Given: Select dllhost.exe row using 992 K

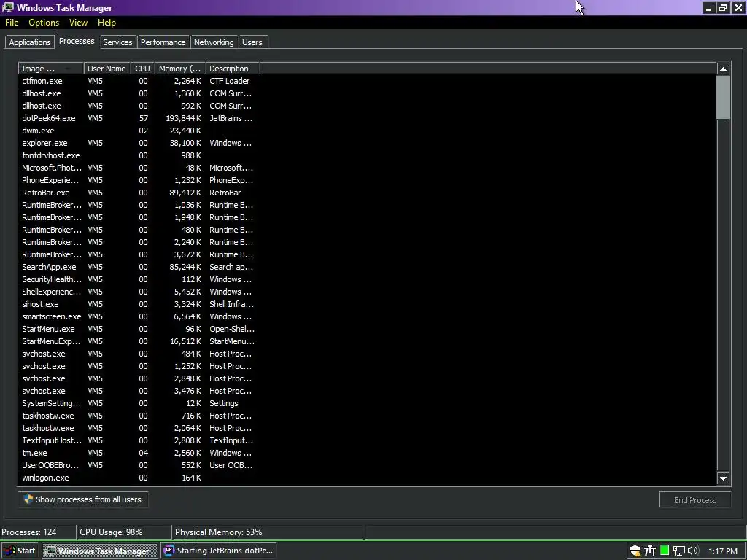Looking at the screenshot, I should point(138,106).
